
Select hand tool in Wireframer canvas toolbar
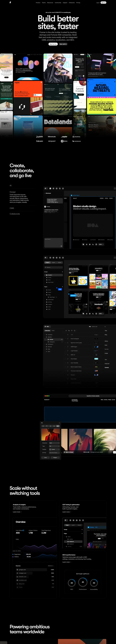pos(86,245)
